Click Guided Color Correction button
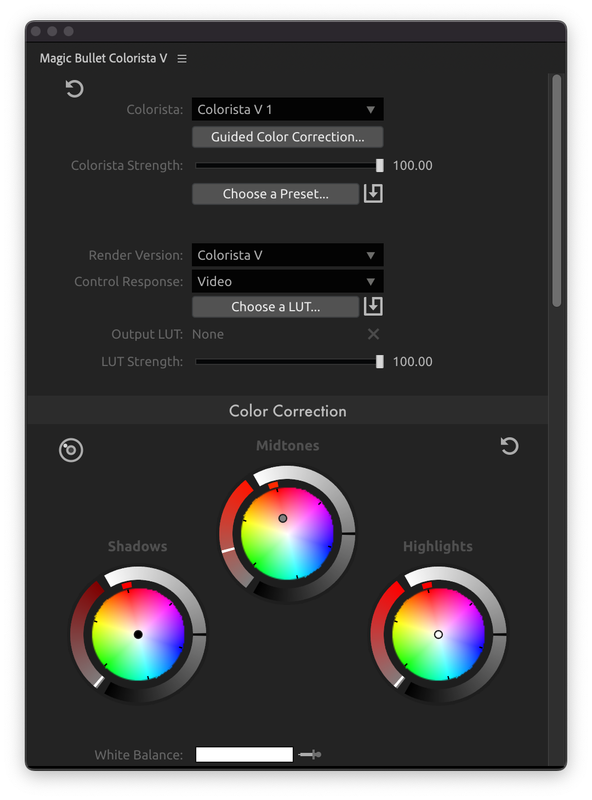Image resolution: width=592 pixels, height=800 pixels. point(287,137)
